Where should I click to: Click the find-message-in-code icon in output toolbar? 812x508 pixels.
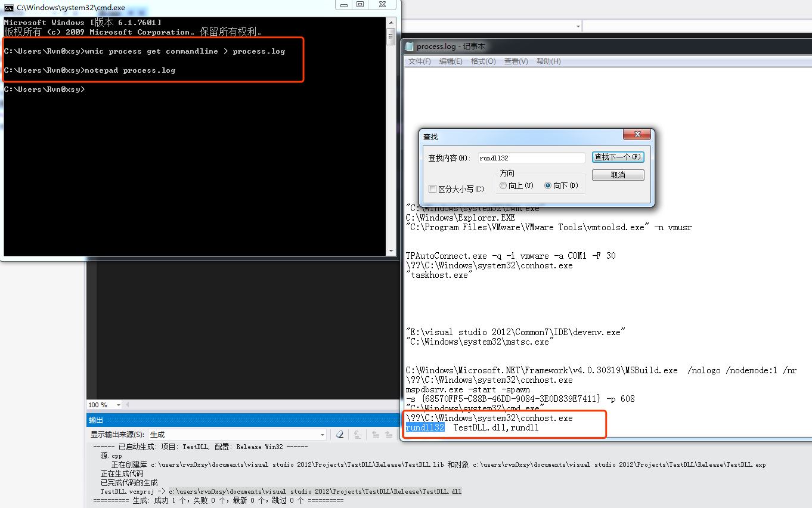point(358,435)
